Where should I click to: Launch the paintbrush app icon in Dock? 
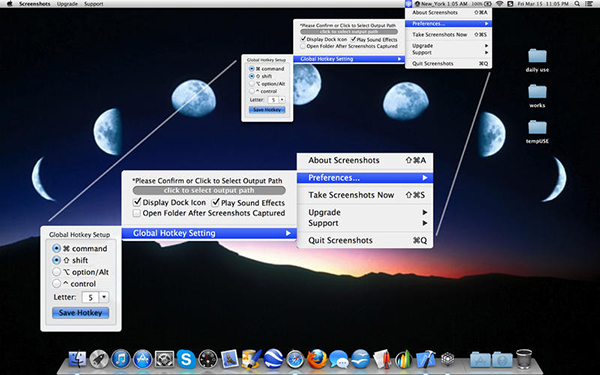pos(252,359)
